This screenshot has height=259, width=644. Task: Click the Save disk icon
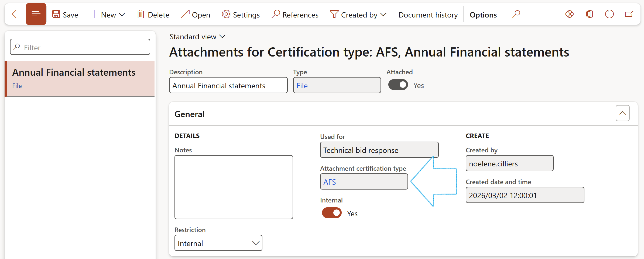click(x=56, y=14)
